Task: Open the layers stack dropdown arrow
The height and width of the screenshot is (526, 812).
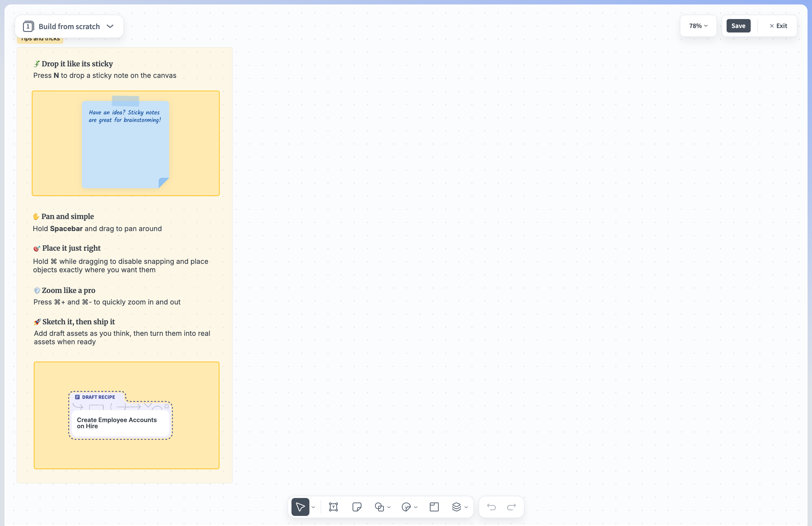Action: click(x=466, y=507)
